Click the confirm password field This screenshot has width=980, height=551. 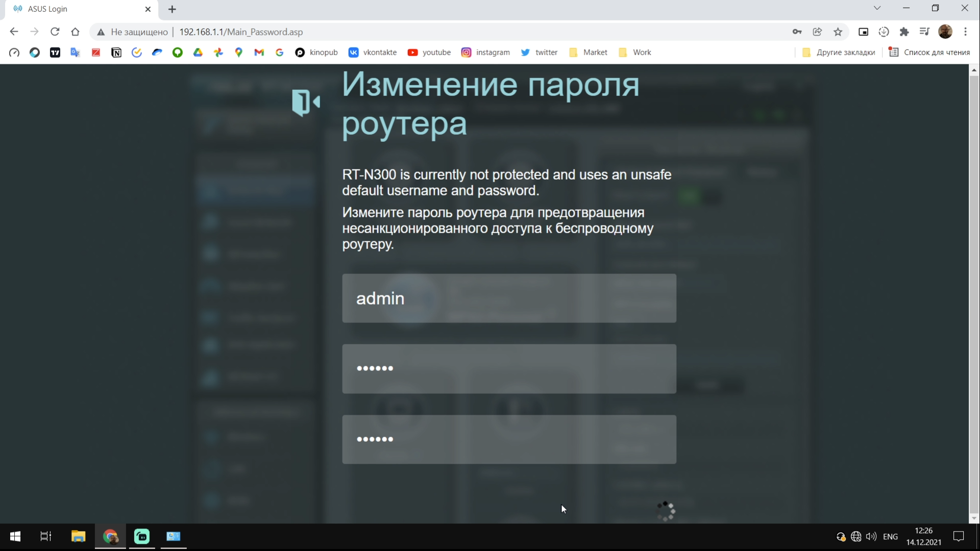[509, 439]
